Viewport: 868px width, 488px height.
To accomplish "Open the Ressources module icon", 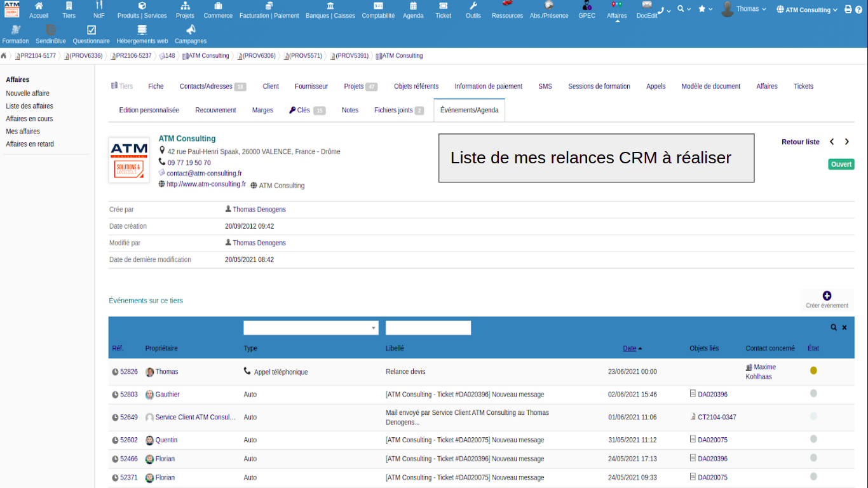I will coord(507,5).
